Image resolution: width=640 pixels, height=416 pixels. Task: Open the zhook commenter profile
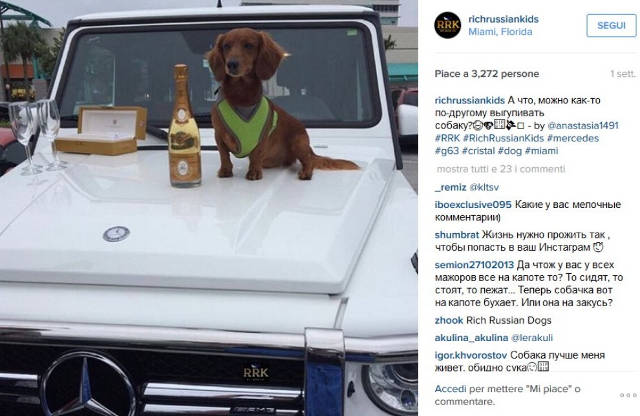point(449,320)
